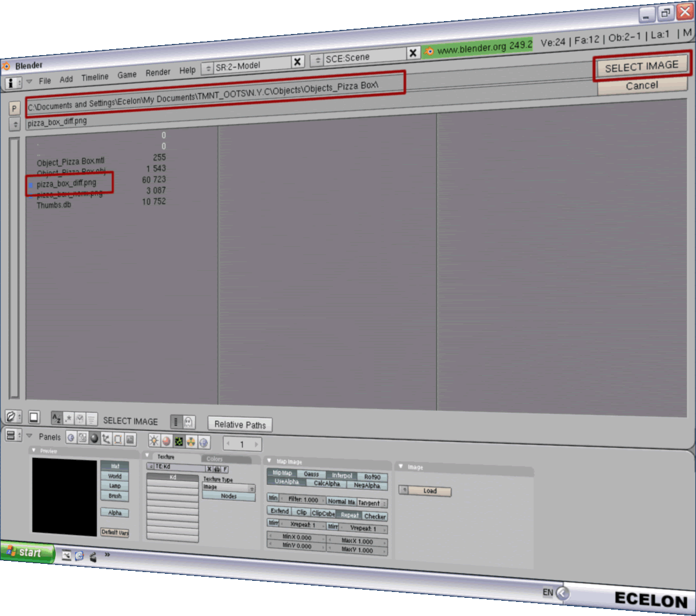
Task: Select the pizza_box_diff.png file
Action: pos(66,183)
